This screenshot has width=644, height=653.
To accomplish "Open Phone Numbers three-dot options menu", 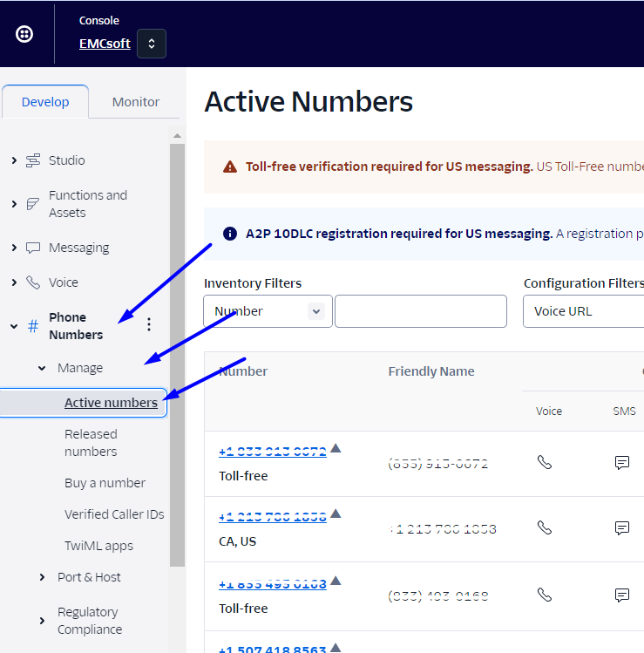I will [149, 324].
